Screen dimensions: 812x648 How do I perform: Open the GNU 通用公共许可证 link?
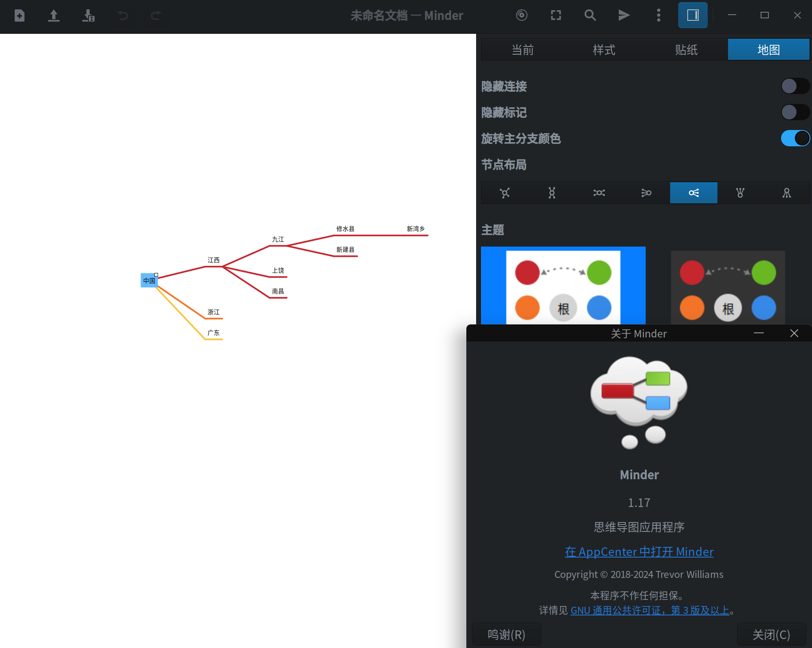pyautogui.click(x=650, y=610)
